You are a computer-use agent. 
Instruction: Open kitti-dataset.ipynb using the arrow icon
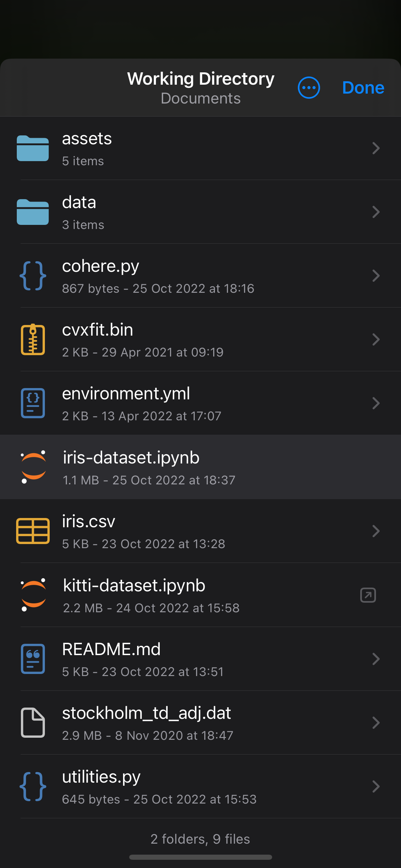click(x=368, y=595)
